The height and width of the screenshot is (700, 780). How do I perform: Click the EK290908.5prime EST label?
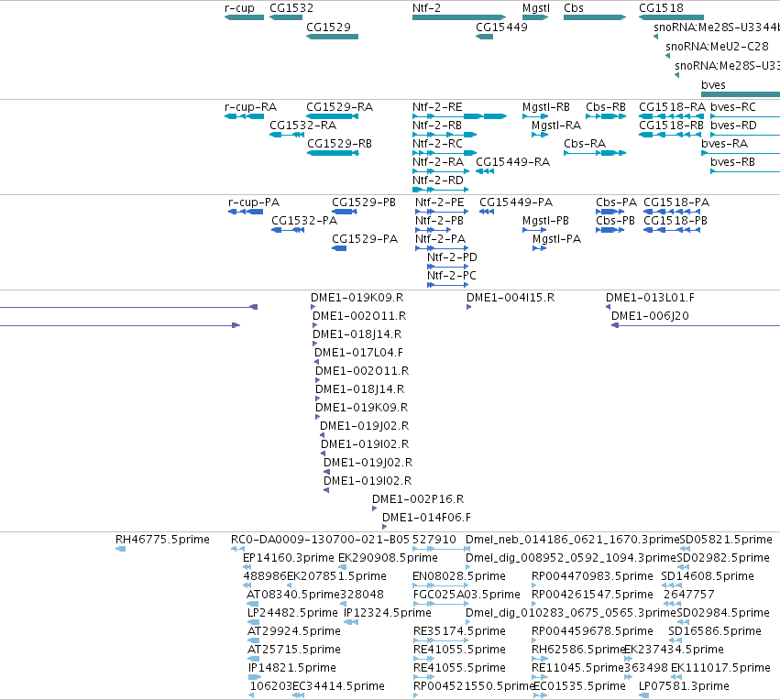(388, 558)
